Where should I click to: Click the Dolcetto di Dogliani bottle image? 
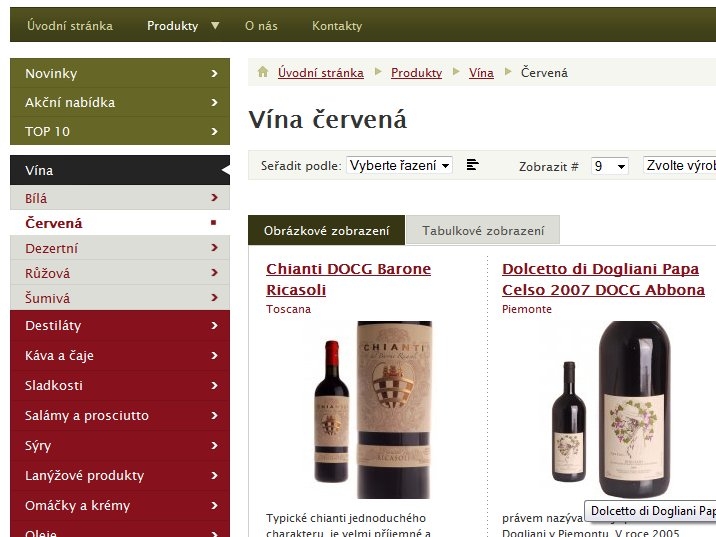point(611,410)
